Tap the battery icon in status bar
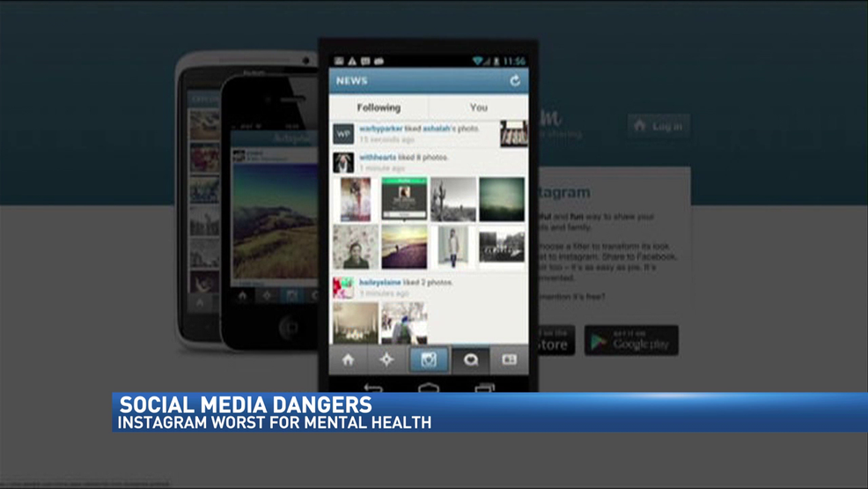 tap(497, 61)
